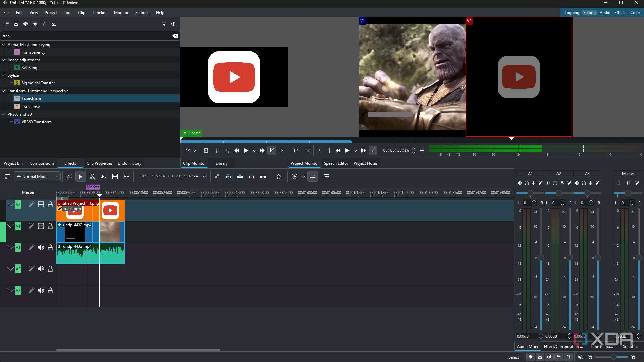Viewport: 644px width, 362px height.
Task: Adjust the A1 balance slider
Action: (x=530, y=193)
